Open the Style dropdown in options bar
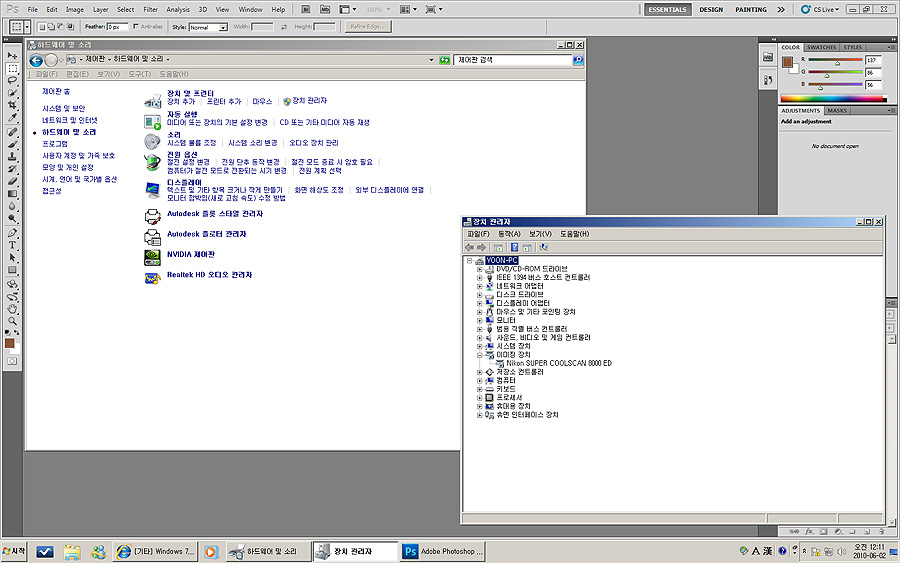Screen dimensions: 900x563 208,27
